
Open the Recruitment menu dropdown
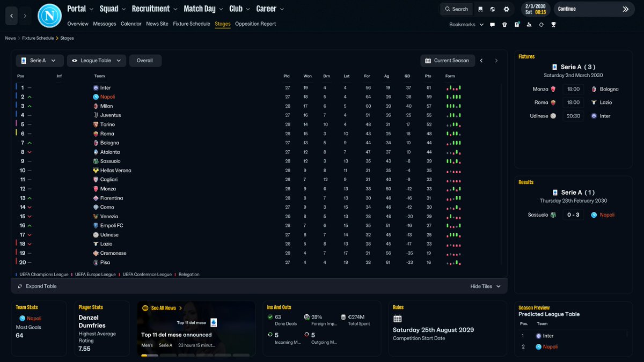pos(155,9)
